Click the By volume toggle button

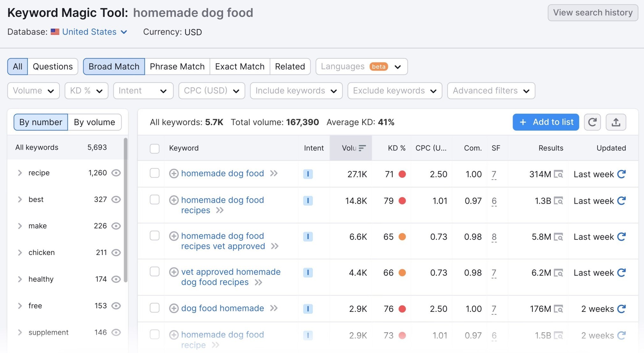pos(94,122)
